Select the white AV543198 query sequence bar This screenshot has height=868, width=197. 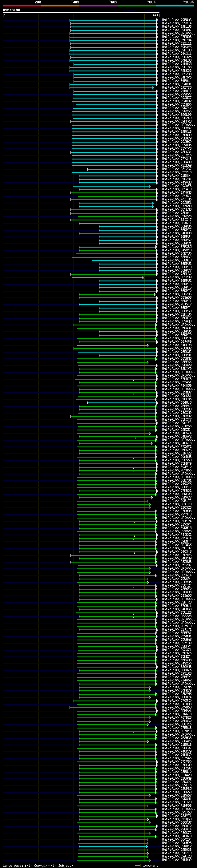click(x=81, y=13)
